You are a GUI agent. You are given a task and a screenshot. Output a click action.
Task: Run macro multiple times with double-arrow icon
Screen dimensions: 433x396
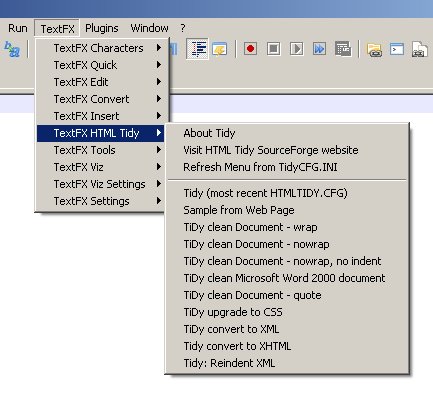click(319, 49)
